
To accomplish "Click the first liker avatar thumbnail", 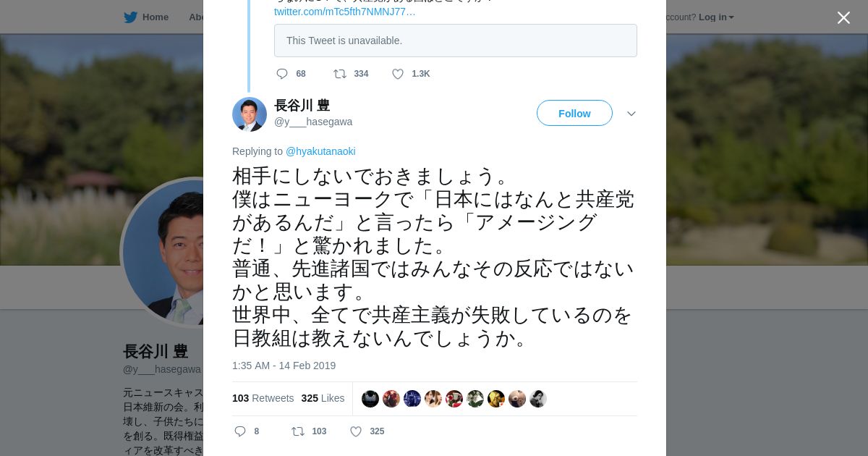I will coord(370,399).
